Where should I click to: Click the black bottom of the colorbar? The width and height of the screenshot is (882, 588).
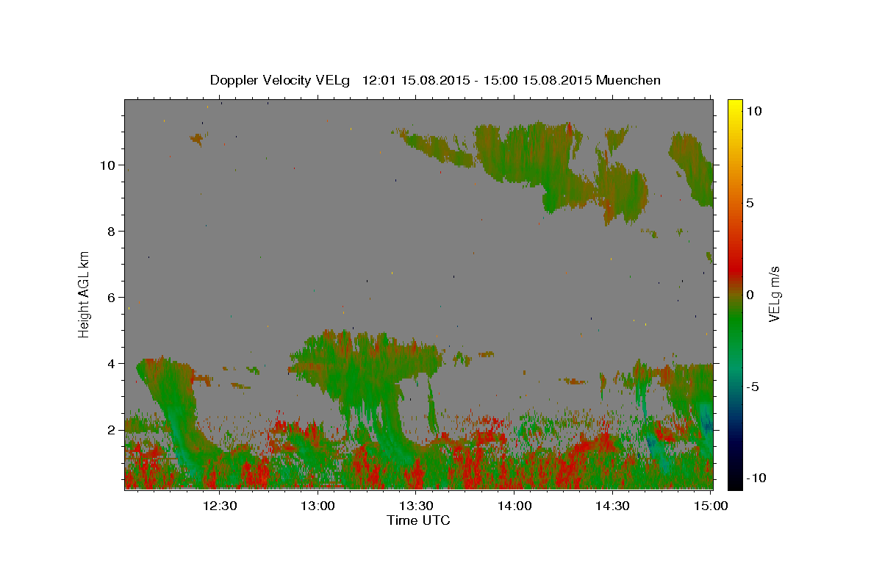click(734, 481)
